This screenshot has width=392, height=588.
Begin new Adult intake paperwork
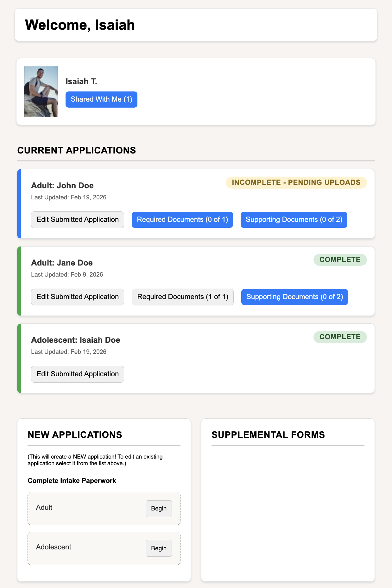[x=159, y=509]
